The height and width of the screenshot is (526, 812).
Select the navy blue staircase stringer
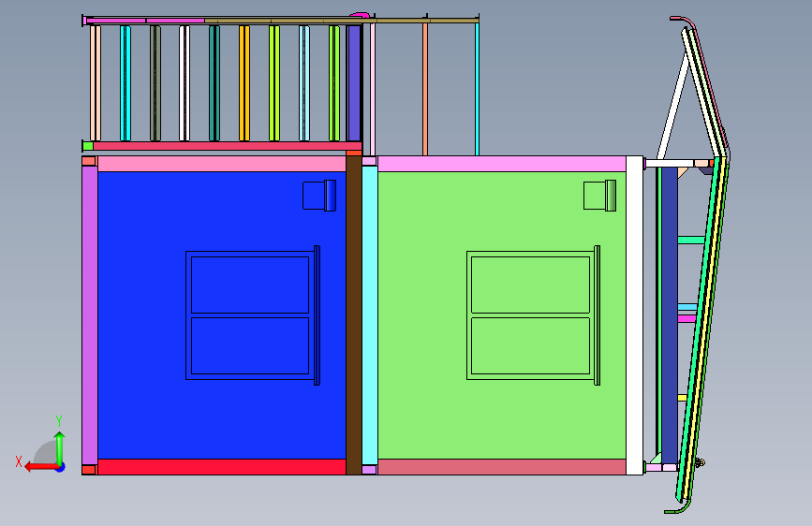tap(669, 314)
